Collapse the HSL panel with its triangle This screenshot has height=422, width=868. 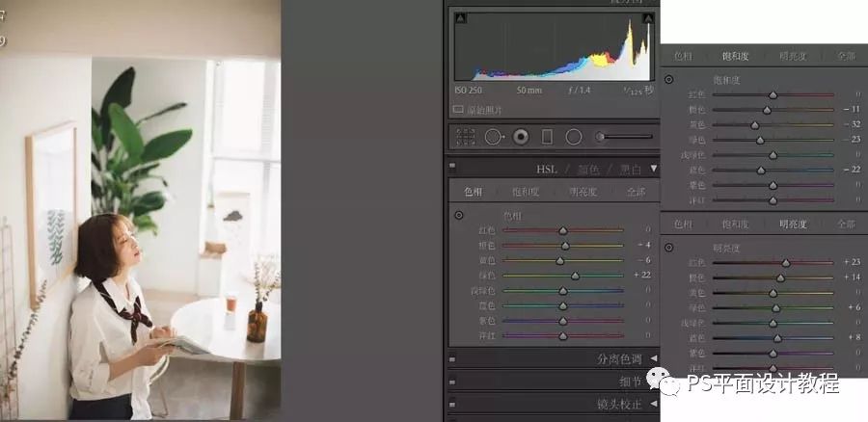[x=654, y=169]
